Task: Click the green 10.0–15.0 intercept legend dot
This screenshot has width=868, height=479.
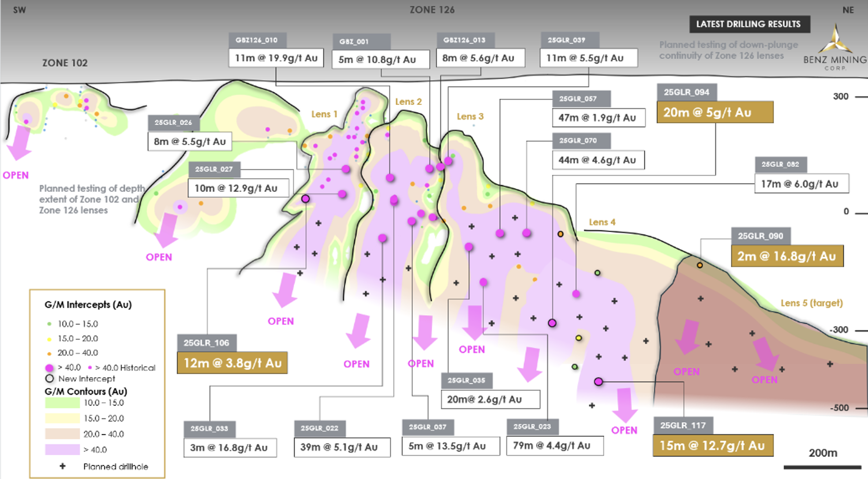Action: [x=49, y=324]
